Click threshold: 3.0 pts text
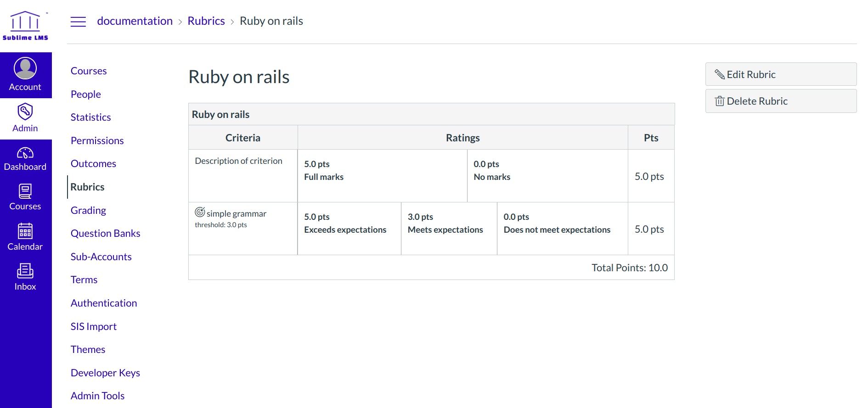The width and height of the screenshot is (868, 408). (221, 225)
